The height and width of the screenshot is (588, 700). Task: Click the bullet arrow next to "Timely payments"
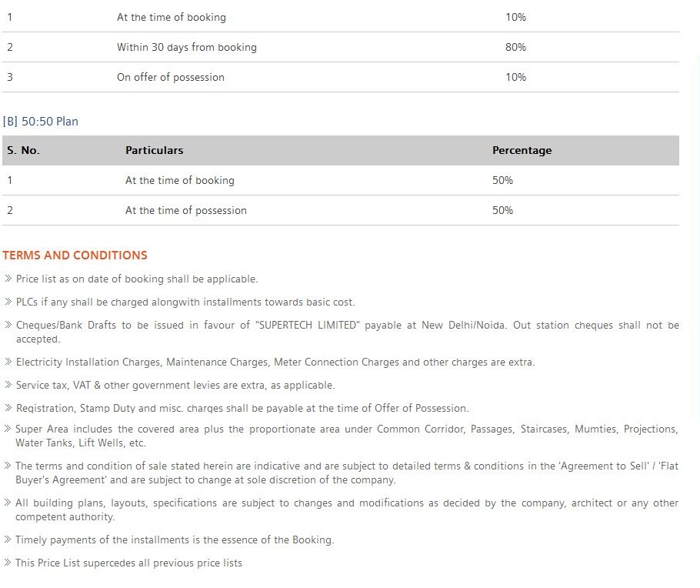8,540
